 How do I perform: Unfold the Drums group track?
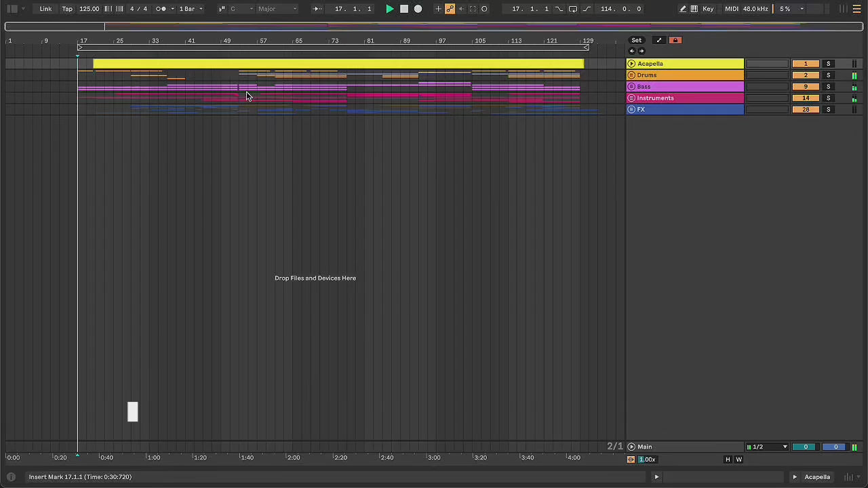[x=631, y=75]
